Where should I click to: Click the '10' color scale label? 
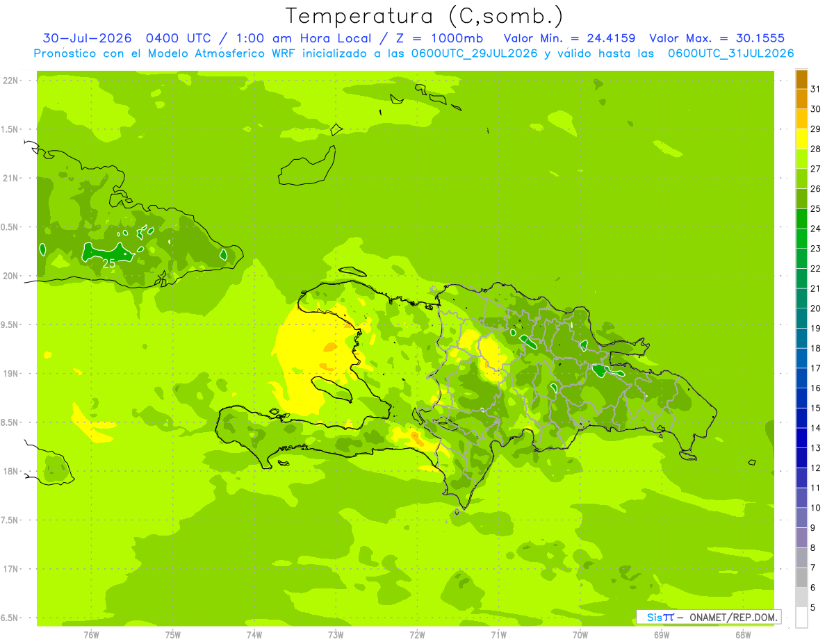[816, 508]
